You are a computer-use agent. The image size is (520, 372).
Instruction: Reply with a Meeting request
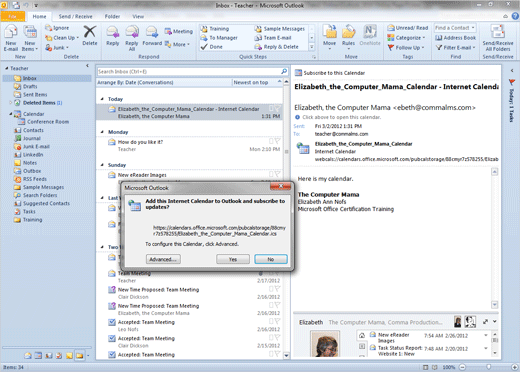coord(178,31)
